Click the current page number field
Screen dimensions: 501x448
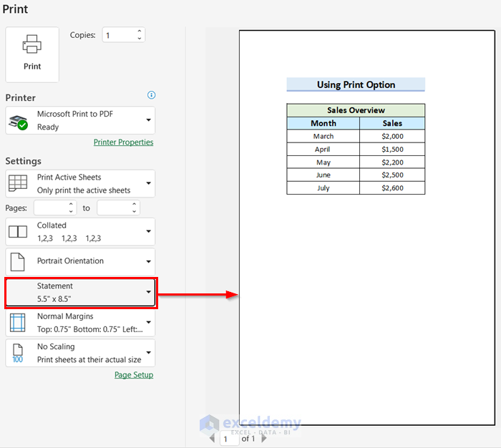[x=230, y=439]
